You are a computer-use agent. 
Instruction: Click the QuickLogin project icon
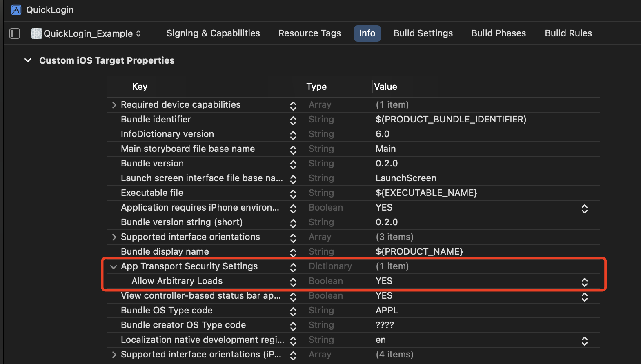click(16, 10)
